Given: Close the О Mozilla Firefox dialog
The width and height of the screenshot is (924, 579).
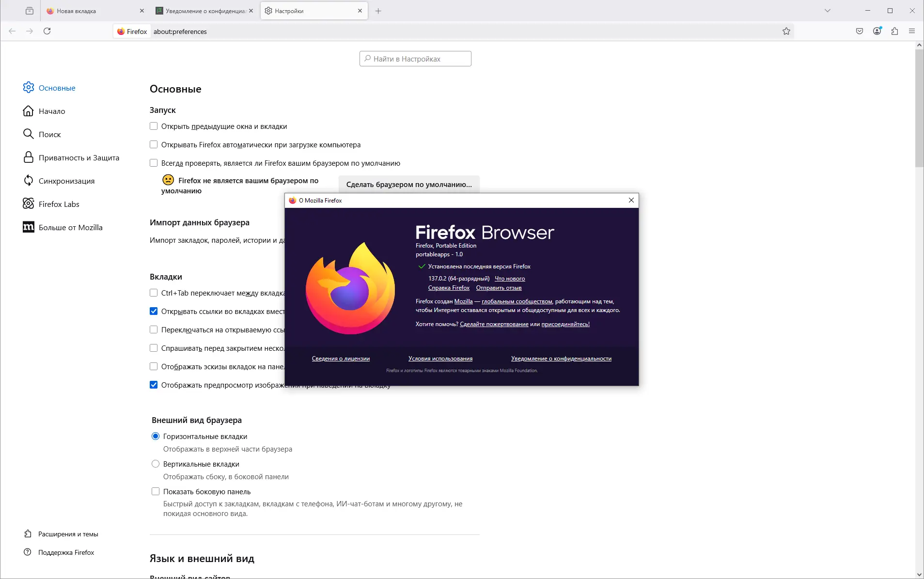Looking at the screenshot, I should 631,200.
